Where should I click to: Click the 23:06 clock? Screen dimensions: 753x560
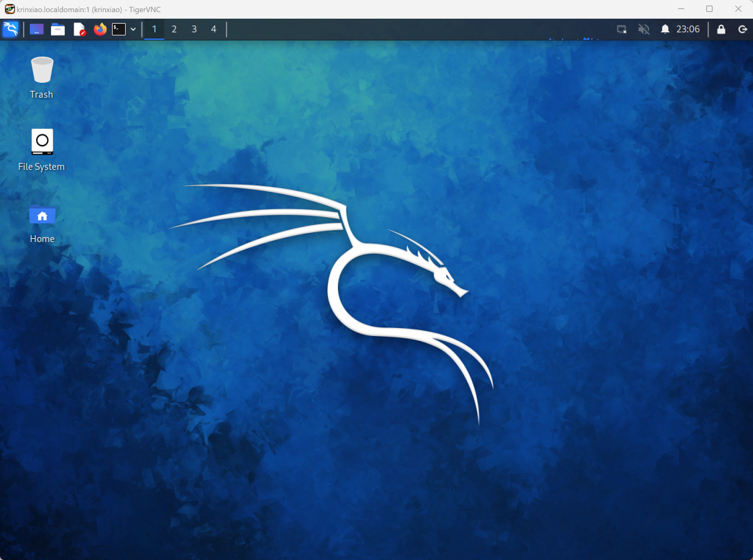click(x=688, y=29)
